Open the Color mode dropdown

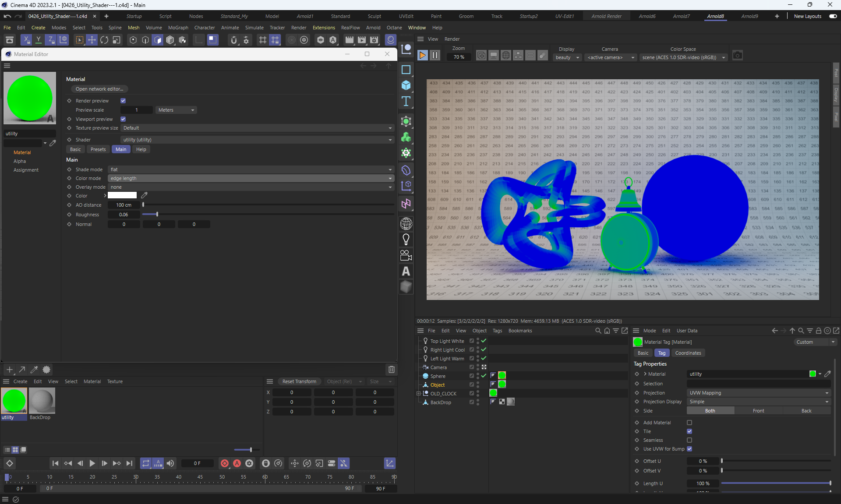point(251,178)
